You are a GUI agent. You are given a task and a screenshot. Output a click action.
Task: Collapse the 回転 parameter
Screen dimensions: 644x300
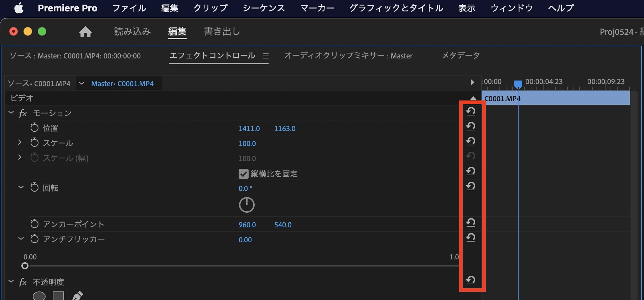tap(21, 187)
